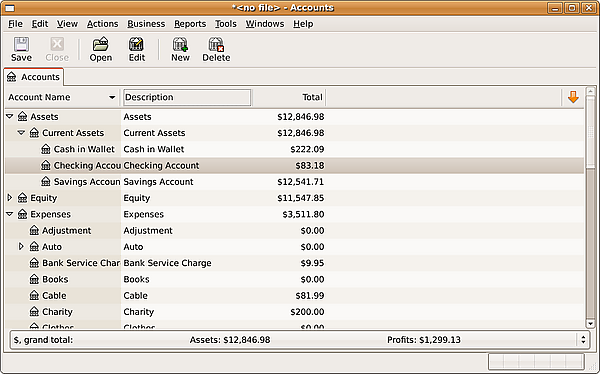Image resolution: width=600 pixels, height=374 pixels.
Task: Click the bank icon beside Savings Account
Action: [46, 181]
